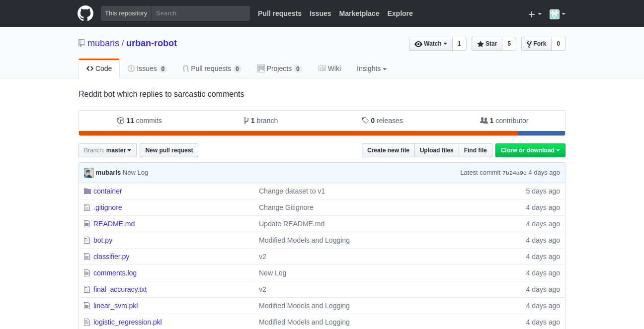Expand the Branch: master selector
This screenshot has width=644, height=329.
pyautogui.click(x=107, y=150)
